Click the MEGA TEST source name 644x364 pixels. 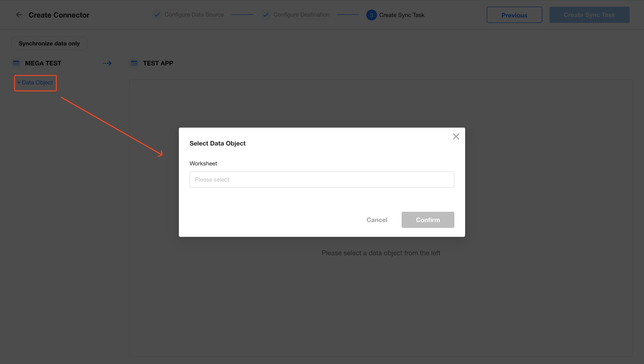pos(43,63)
